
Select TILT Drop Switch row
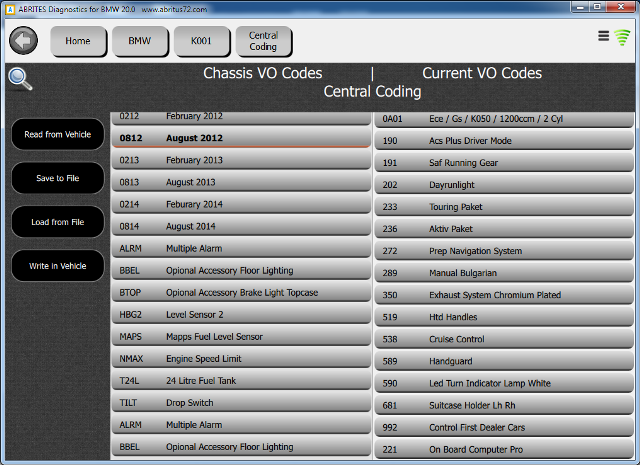[241, 403]
